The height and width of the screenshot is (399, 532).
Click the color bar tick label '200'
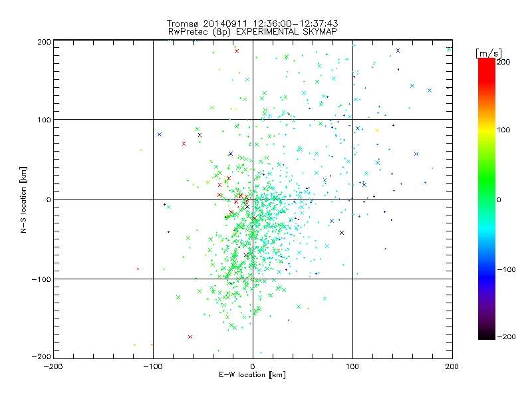tap(503, 62)
